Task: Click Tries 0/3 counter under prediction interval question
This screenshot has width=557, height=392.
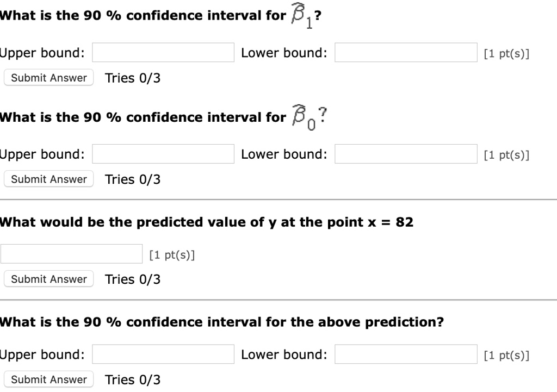Action: pos(133,379)
